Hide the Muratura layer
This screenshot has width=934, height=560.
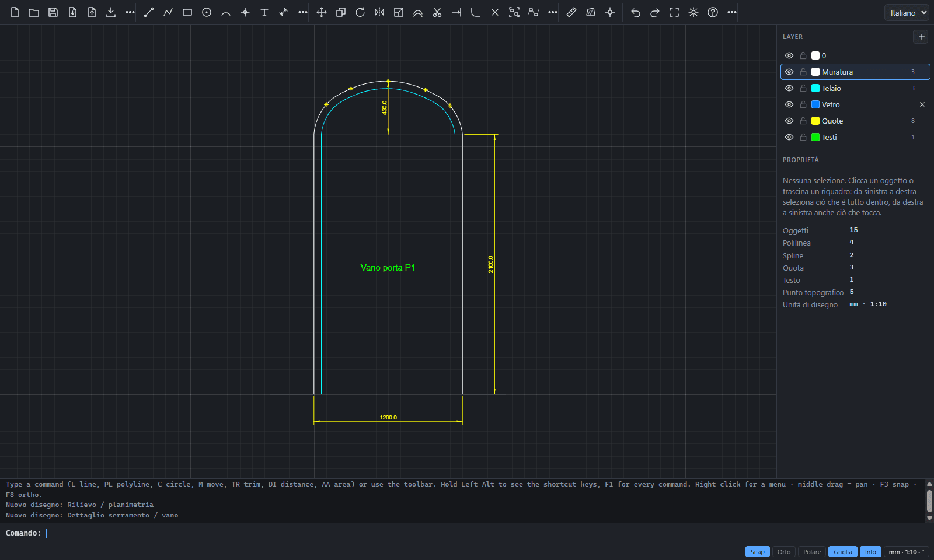(789, 72)
